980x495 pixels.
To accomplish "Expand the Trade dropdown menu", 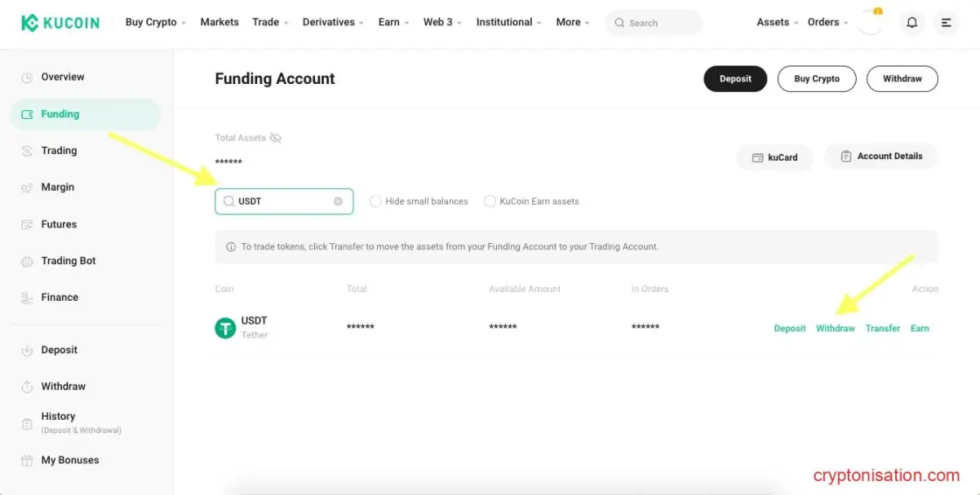I will coord(270,22).
